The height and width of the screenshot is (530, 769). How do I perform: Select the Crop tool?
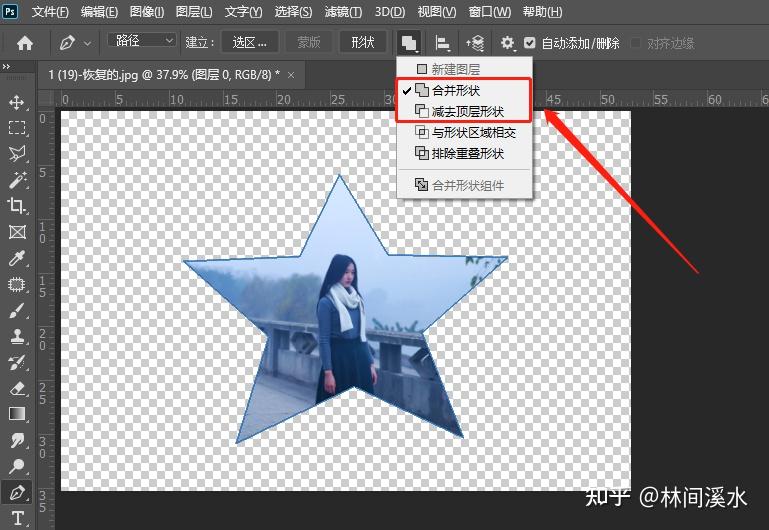click(17, 205)
